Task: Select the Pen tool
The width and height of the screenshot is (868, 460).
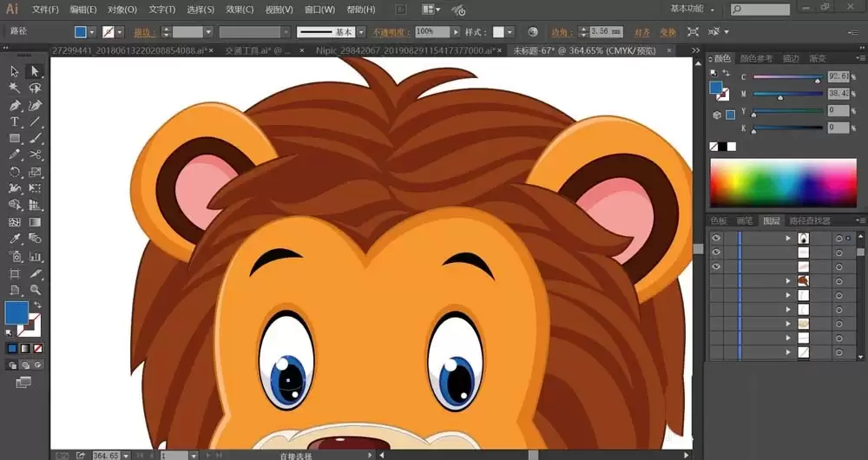Action: 15,105
